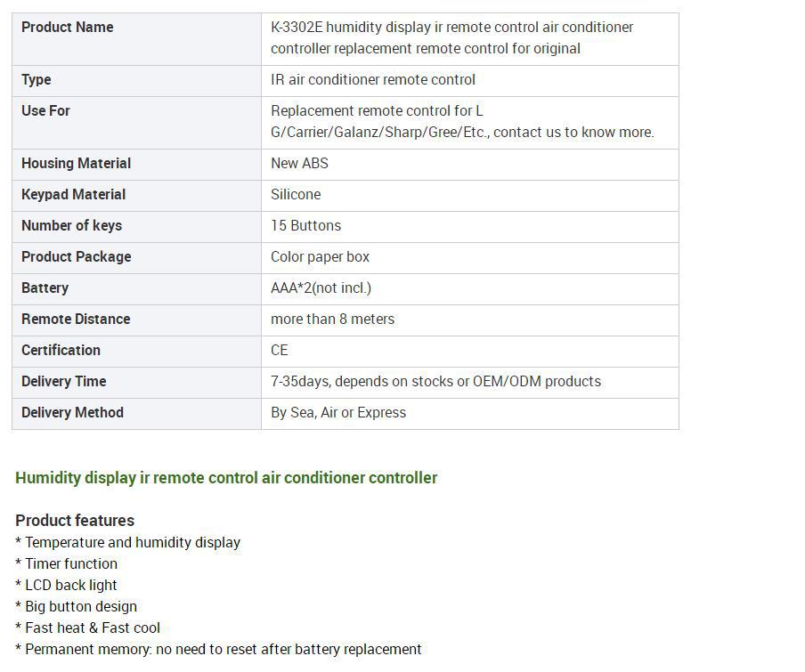Select the 'IR air conditioner remote control' type value
805x672 pixels.
[x=372, y=79]
